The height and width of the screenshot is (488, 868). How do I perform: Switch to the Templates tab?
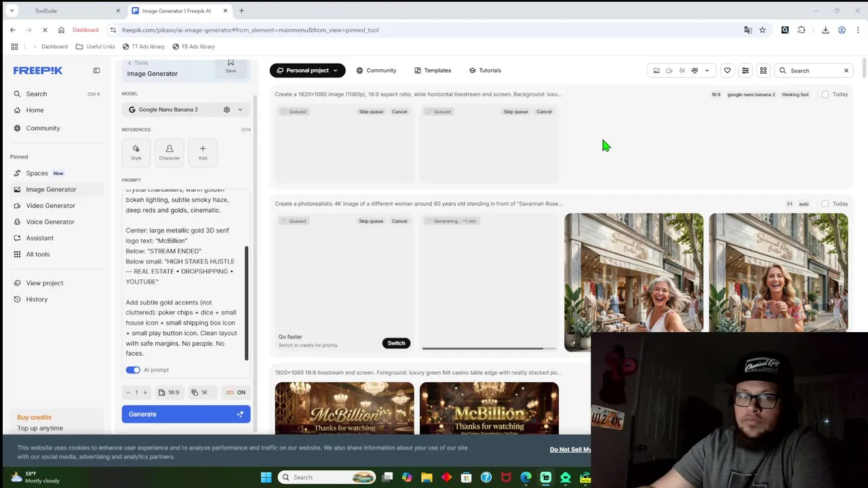click(x=431, y=70)
